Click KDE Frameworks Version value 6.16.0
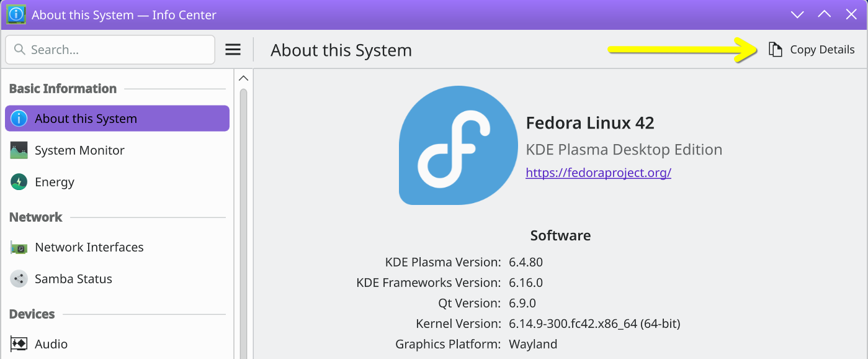The image size is (868, 359). coord(526,283)
